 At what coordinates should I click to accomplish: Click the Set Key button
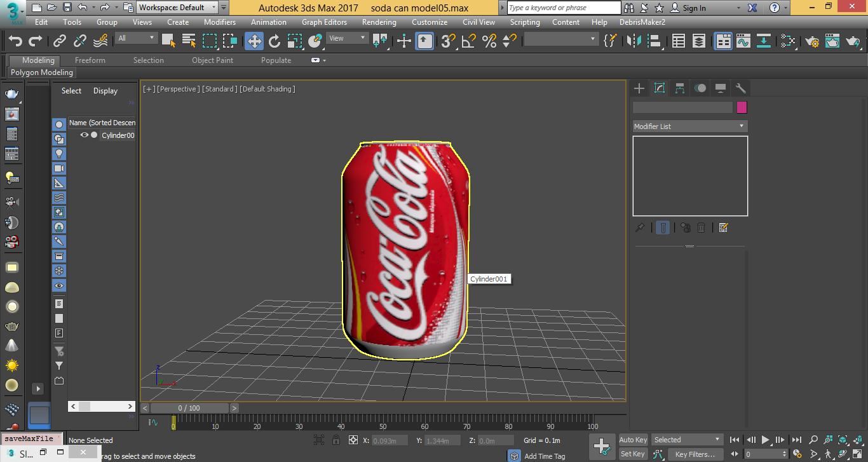pyautogui.click(x=632, y=454)
